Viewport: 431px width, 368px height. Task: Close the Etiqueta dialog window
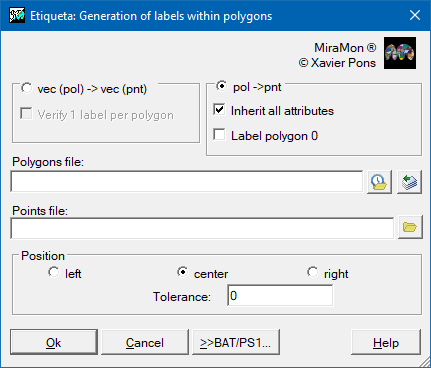point(415,15)
